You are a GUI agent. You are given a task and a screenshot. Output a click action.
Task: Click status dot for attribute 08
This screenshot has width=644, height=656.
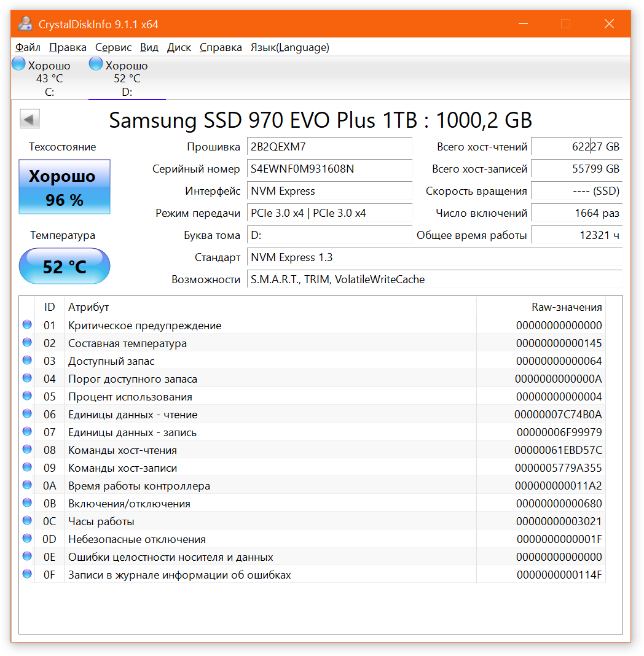(x=27, y=449)
